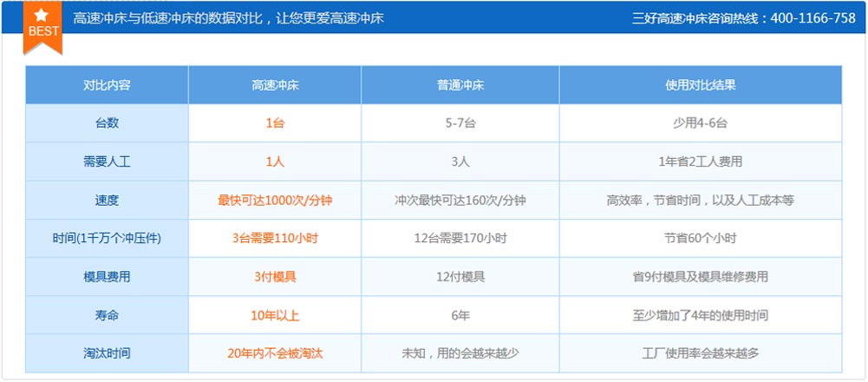868x382 pixels.
Task: Click the 工厂使用率会越来越多 cell
Action: point(701,353)
